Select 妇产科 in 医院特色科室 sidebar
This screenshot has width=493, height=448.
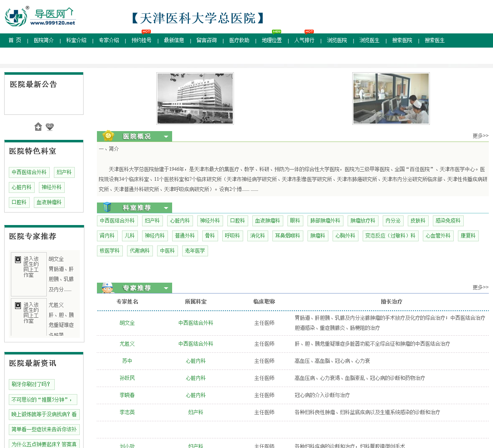[64, 172]
